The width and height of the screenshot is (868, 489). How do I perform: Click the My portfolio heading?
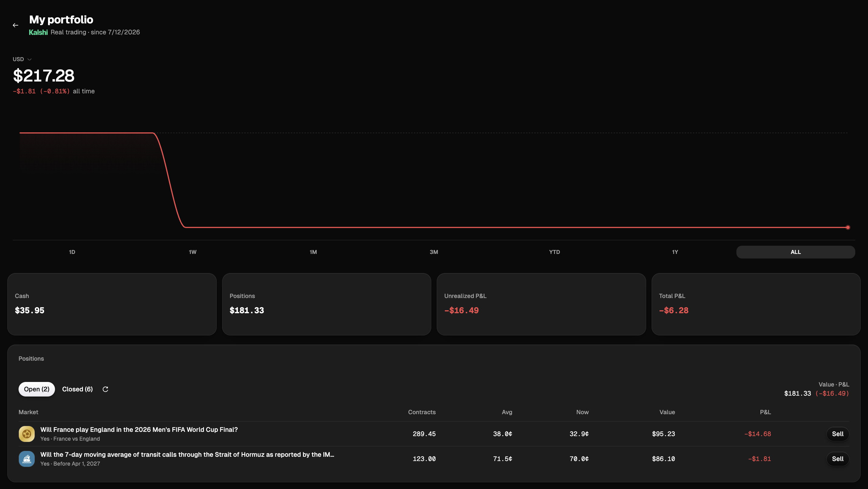coord(61,19)
